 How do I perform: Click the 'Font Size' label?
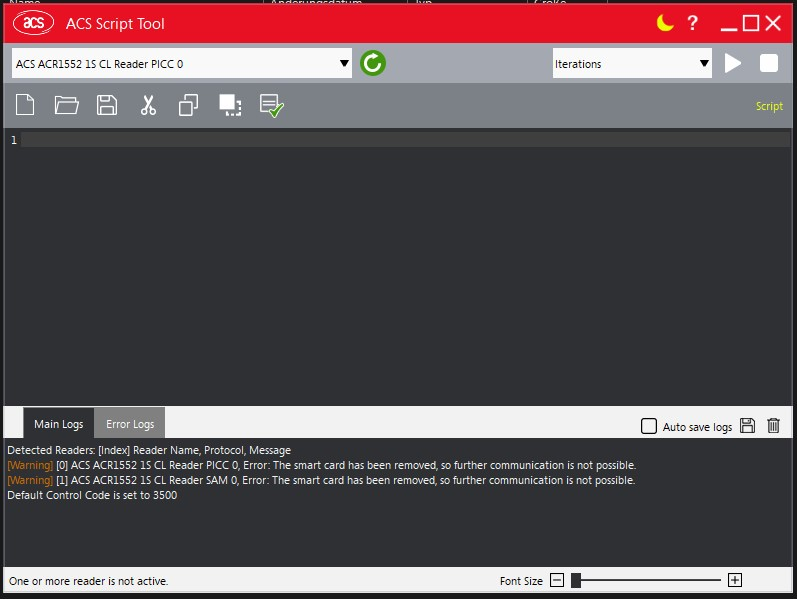(x=521, y=581)
